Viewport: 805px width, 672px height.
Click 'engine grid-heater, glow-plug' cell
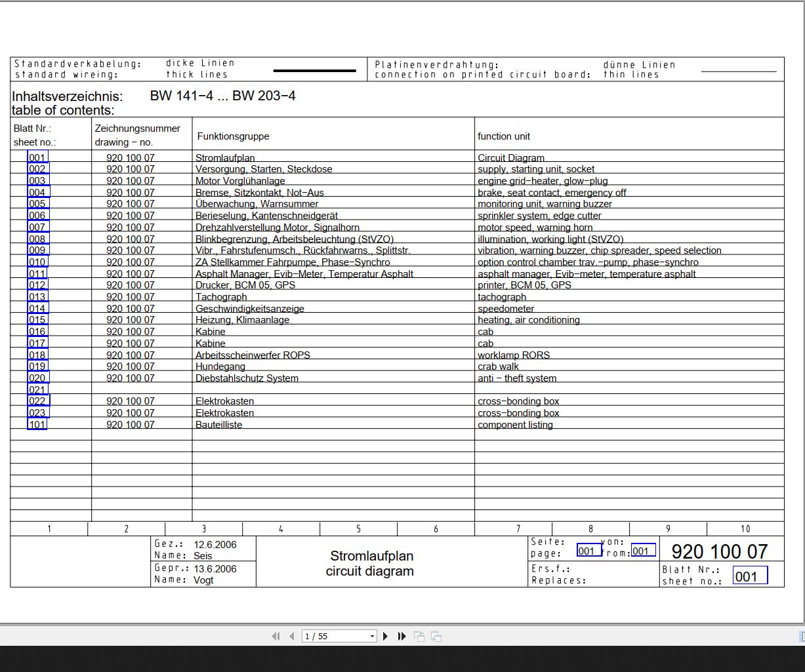click(x=543, y=181)
